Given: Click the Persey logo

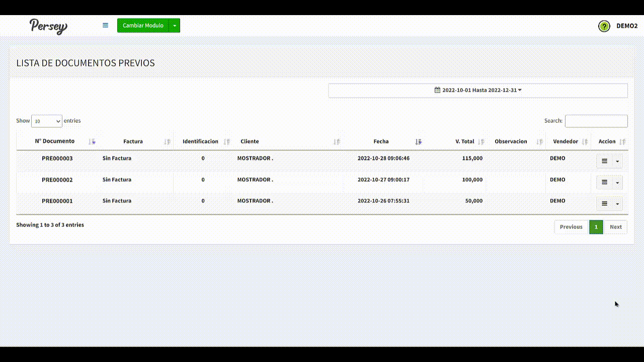Looking at the screenshot, I should (x=48, y=26).
